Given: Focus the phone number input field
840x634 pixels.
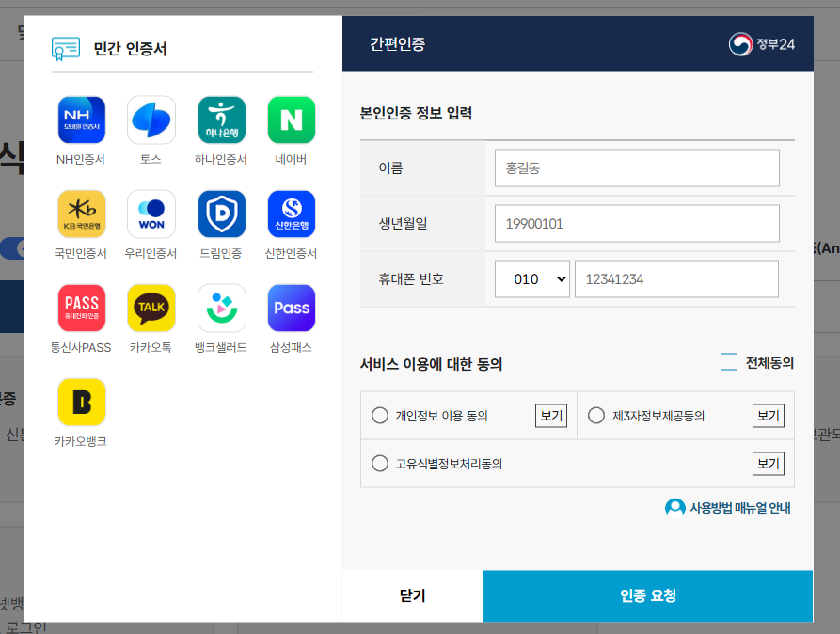Looking at the screenshot, I should [676, 278].
